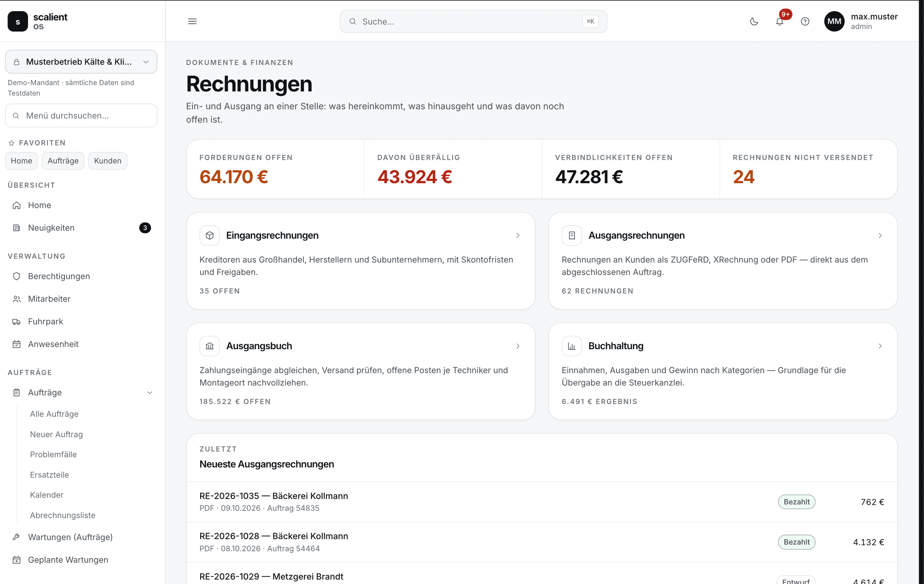Click the Bezahlt badge for RE-2026-1028
The image size is (924, 584).
(796, 542)
